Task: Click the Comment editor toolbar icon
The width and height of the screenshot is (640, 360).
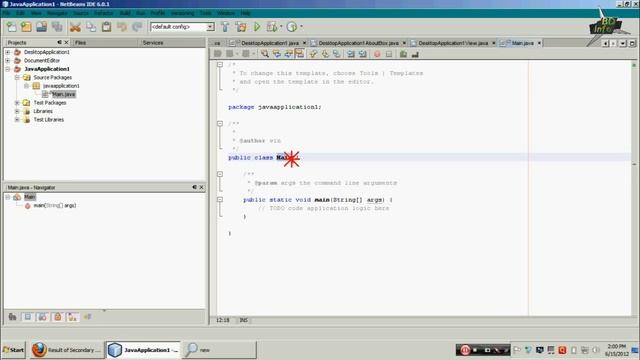Action: [403, 54]
